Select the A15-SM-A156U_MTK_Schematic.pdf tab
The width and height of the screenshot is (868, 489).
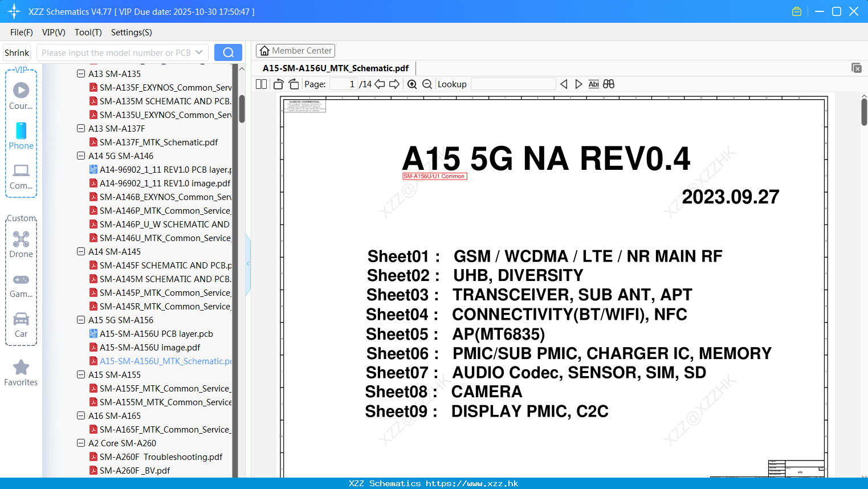336,68
